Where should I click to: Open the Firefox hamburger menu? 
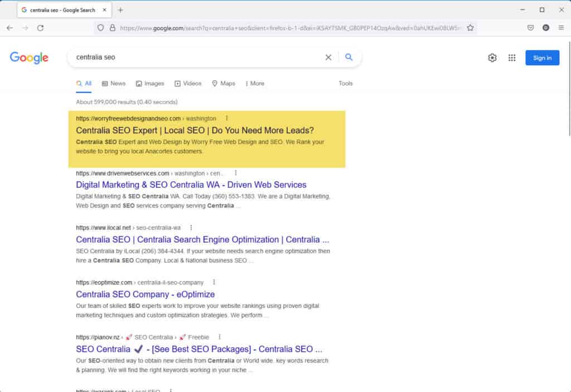[x=561, y=28]
